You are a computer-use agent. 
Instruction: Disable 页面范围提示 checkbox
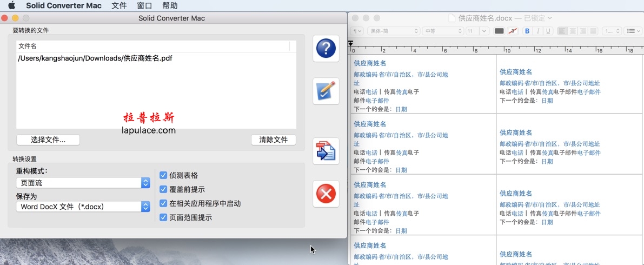coord(163,218)
